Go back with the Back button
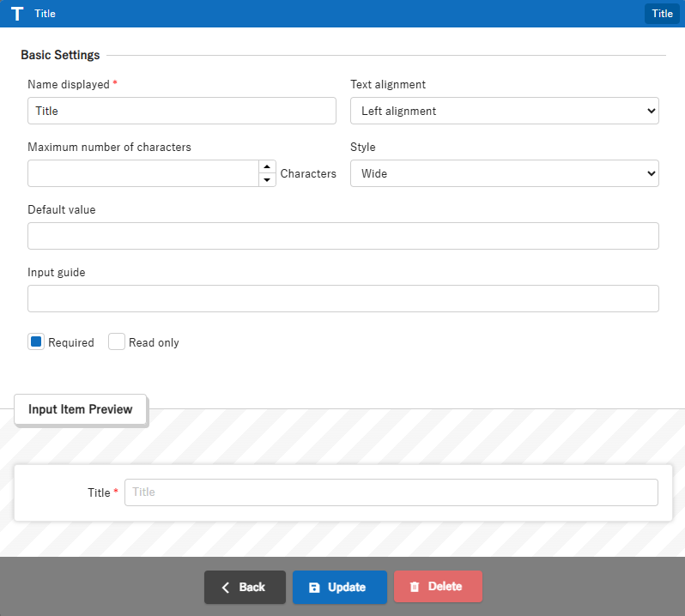This screenshot has height=616, width=685. point(245,587)
